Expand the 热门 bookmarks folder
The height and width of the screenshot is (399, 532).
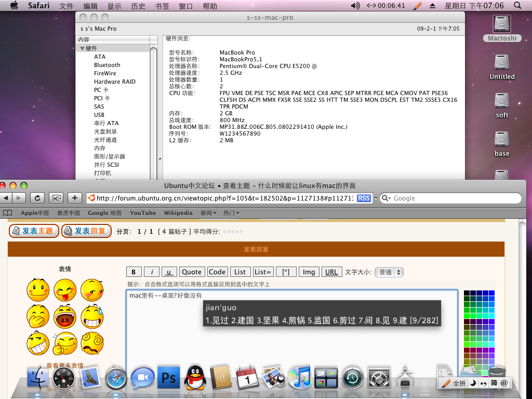click(x=231, y=213)
